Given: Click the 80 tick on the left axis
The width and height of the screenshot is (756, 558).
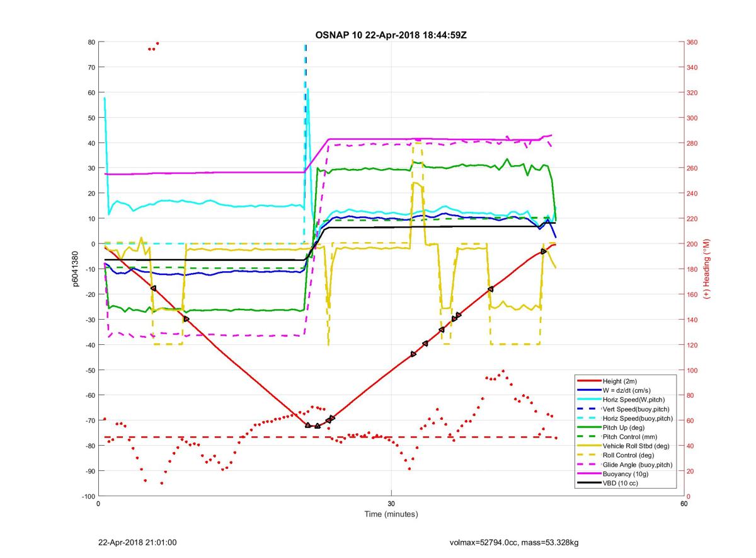Looking at the screenshot, I should [x=91, y=42].
